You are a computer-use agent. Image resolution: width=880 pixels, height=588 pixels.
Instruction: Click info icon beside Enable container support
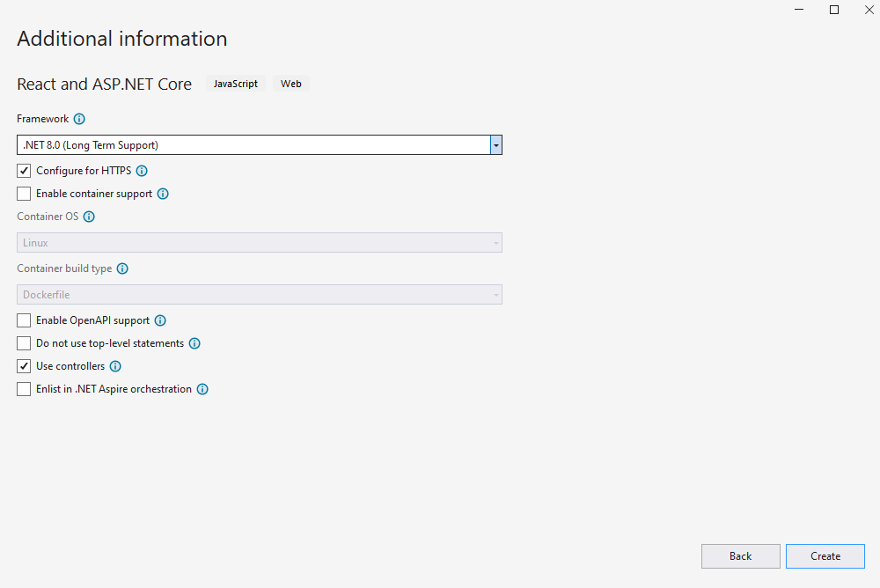(x=163, y=194)
